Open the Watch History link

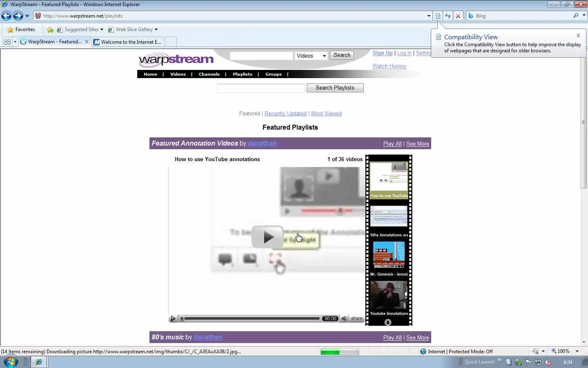[x=389, y=66]
